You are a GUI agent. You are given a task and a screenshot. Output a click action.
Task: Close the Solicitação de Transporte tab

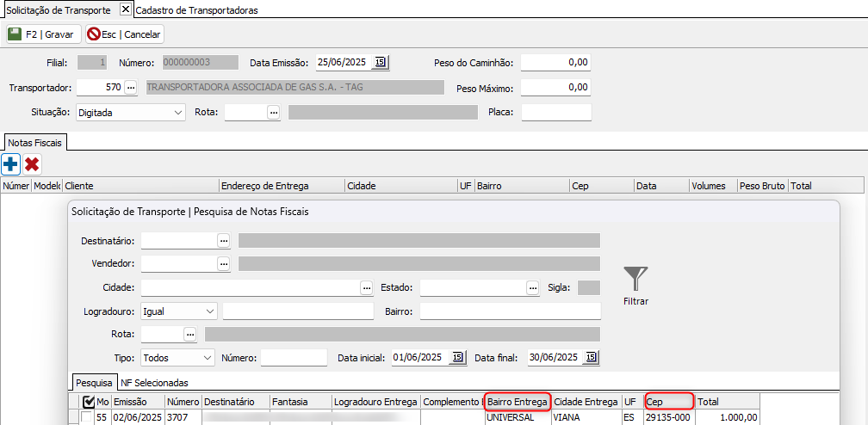125,9
